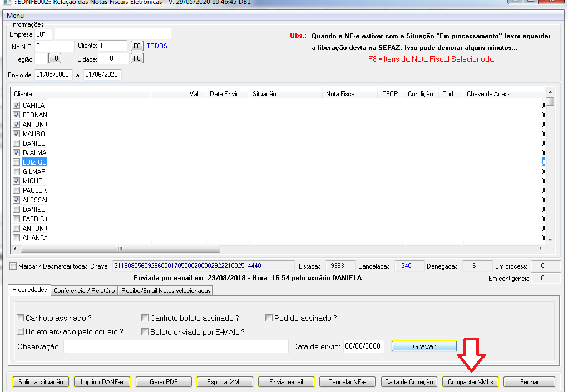Click F8 lookup button beside Região field

55,58
